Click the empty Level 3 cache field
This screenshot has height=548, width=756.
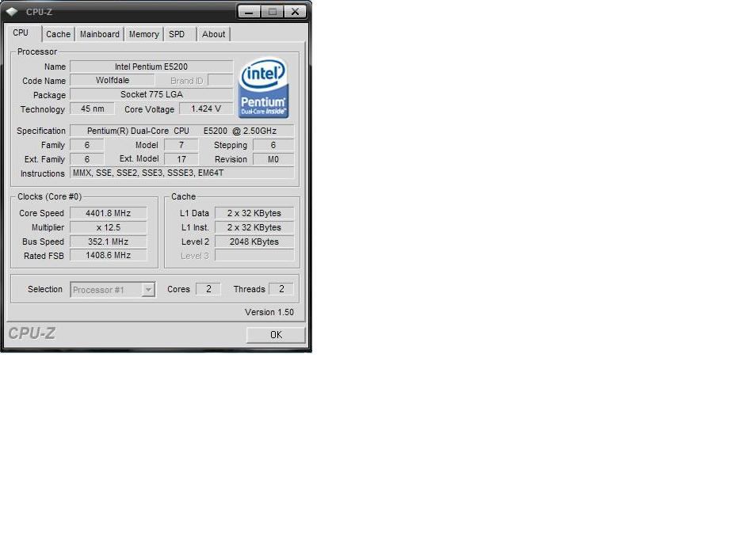point(254,256)
